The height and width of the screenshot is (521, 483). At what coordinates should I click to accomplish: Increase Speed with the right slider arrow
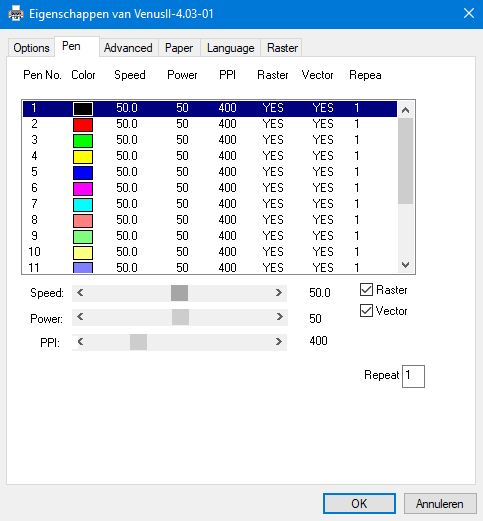[279, 293]
